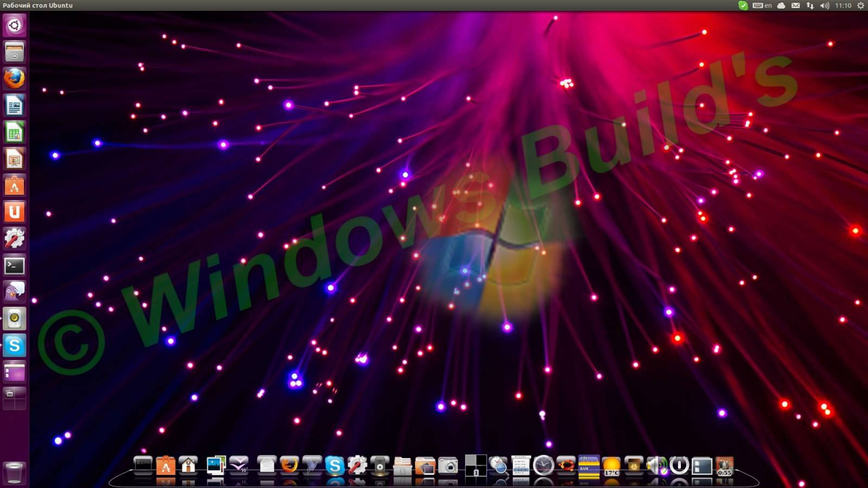868x488 pixels.
Task: Open the Files manager in the launcher
Action: coord(15,52)
